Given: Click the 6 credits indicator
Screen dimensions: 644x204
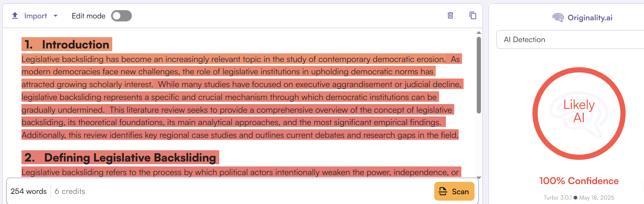Looking at the screenshot, I should [70, 191].
